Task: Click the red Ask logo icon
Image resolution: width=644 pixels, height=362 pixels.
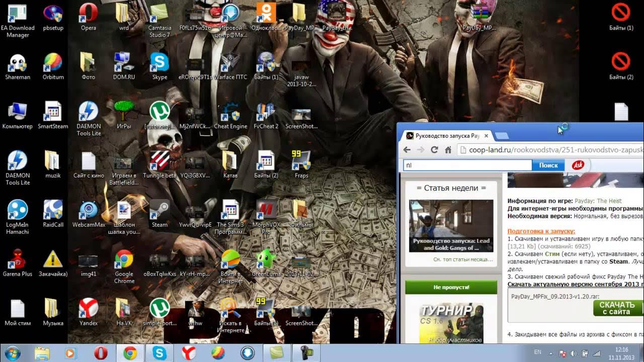Action: pos(578,165)
